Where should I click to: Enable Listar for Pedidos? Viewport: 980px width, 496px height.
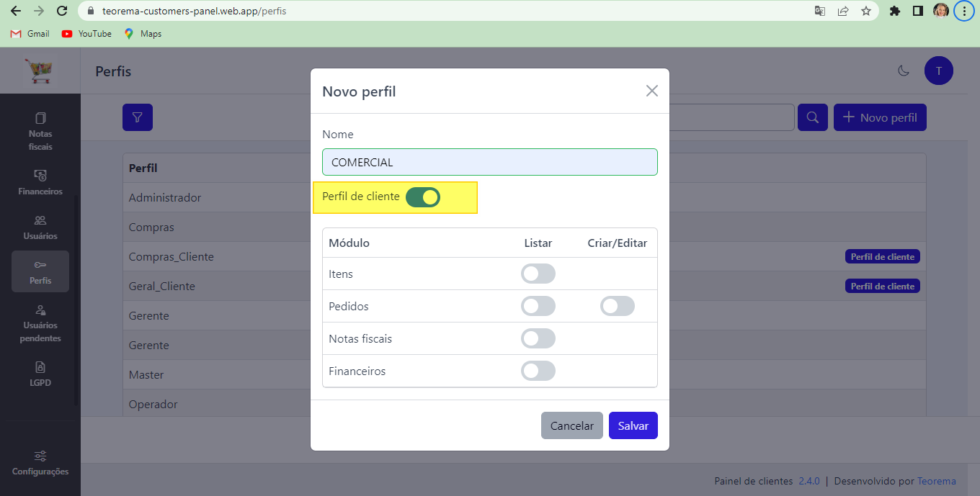coord(538,306)
